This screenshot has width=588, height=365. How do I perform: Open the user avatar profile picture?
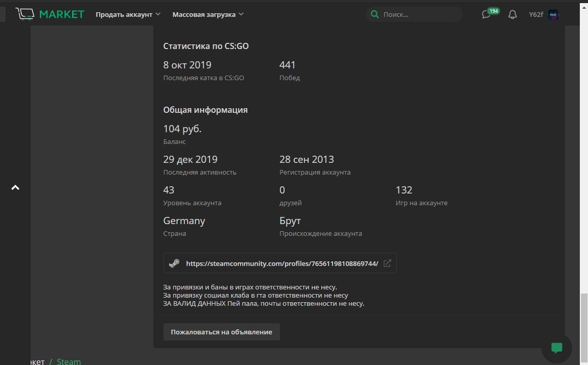[x=553, y=14]
